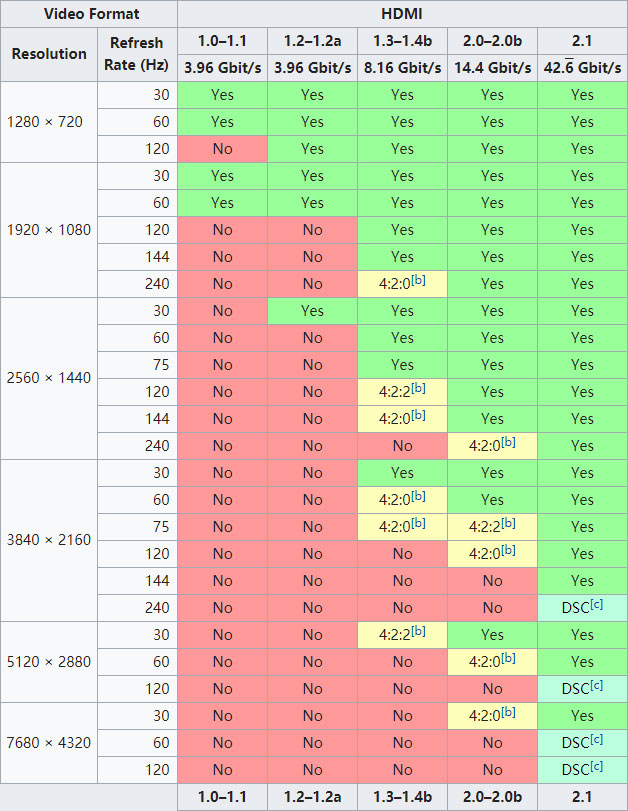Viewport: 628px width, 811px height.
Task: Select the HDMI column group header
Action: 402,14
